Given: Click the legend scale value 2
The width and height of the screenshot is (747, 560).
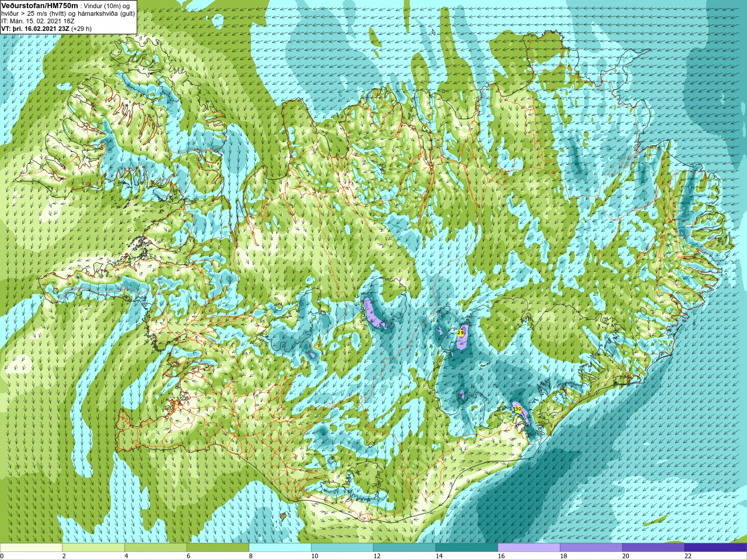Looking at the screenshot, I should pyautogui.click(x=64, y=556).
